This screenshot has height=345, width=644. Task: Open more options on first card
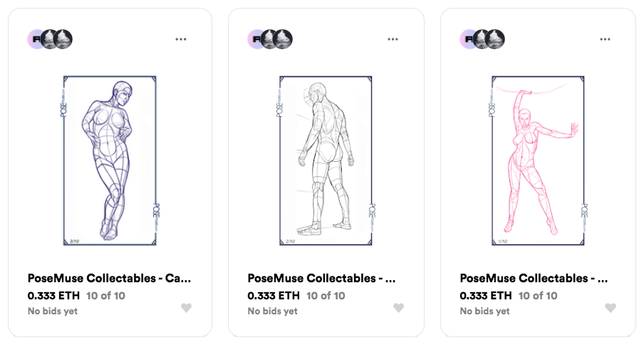pos(181,39)
